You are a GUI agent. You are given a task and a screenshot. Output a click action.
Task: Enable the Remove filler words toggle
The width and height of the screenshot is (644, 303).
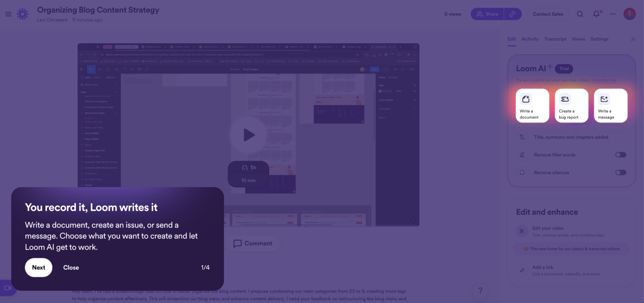point(620,154)
